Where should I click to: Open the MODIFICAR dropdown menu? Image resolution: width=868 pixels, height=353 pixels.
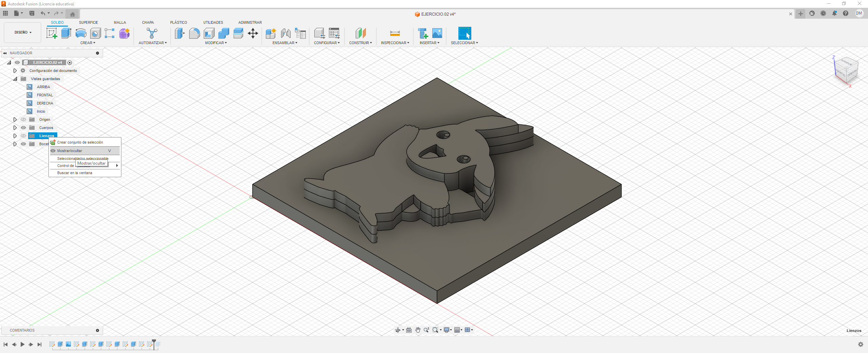(216, 43)
